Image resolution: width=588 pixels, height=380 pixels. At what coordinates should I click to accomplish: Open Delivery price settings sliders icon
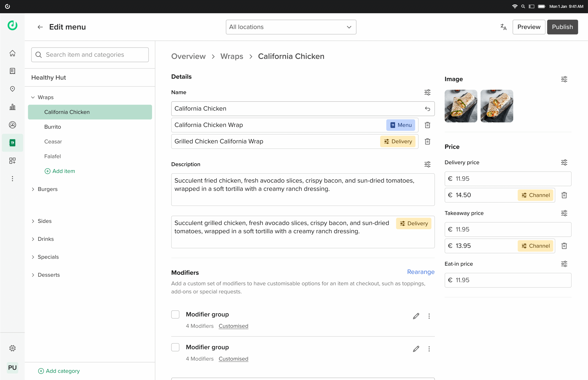pyautogui.click(x=564, y=162)
